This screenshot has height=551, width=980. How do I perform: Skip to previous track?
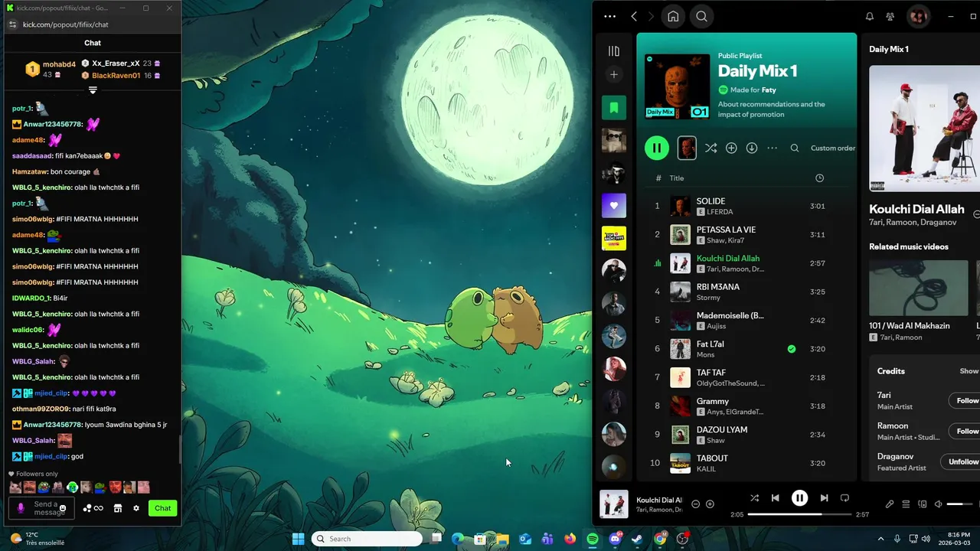coord(775,497)
